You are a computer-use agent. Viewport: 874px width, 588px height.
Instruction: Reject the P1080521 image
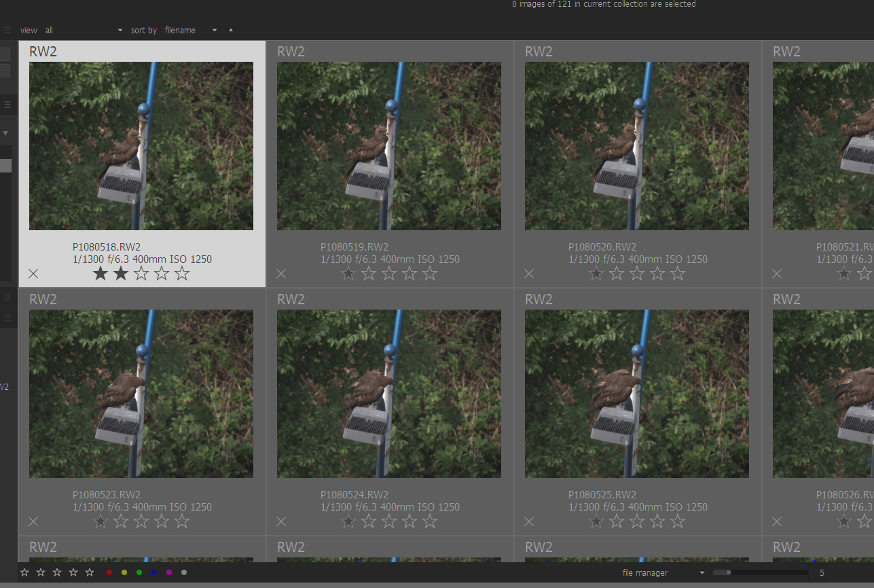pyautogui.click(x=777, y=274)
